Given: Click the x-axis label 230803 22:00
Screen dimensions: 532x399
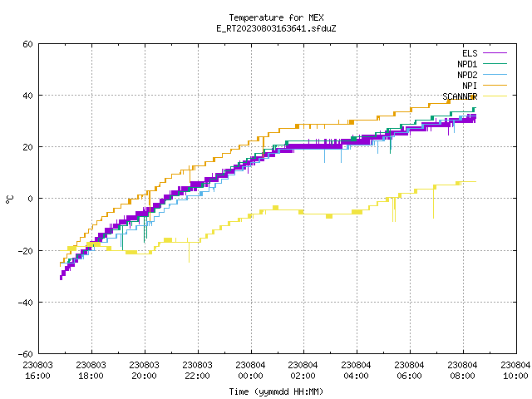Looking at the screenshot, I should click(x=198, y=371).
